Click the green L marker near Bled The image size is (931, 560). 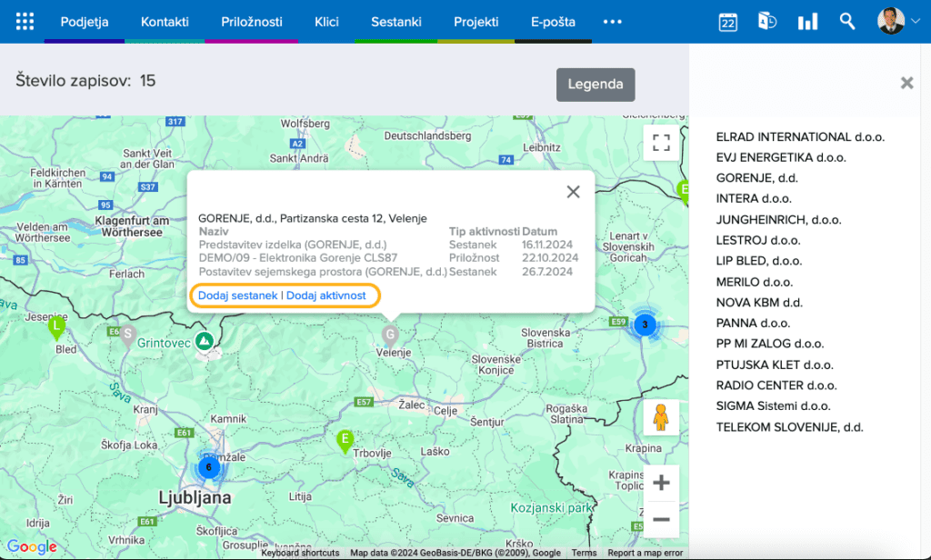[x=56, y=326]
